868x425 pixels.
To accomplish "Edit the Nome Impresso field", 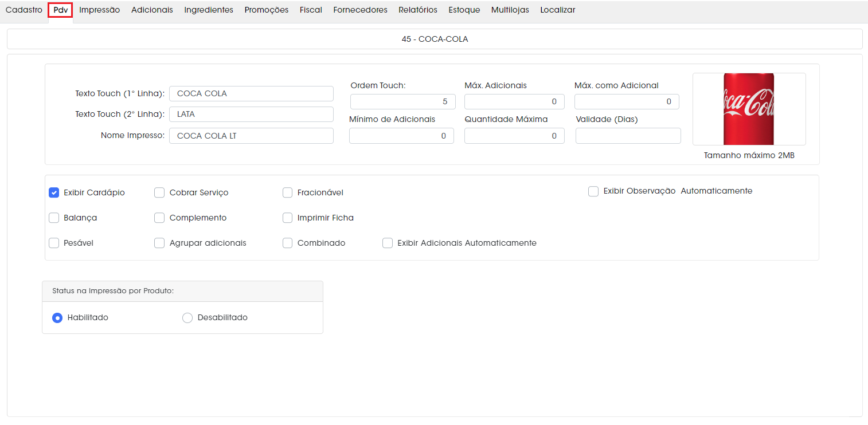I will (251, 136).
